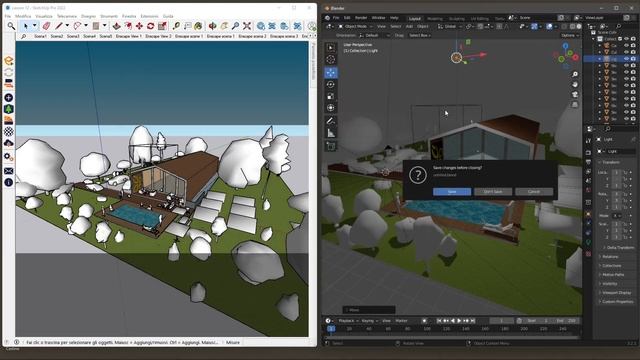The width and height of the screenshot is (640, 360).
Task: Pick the SketchUp Scale tool
Action: 162,26
